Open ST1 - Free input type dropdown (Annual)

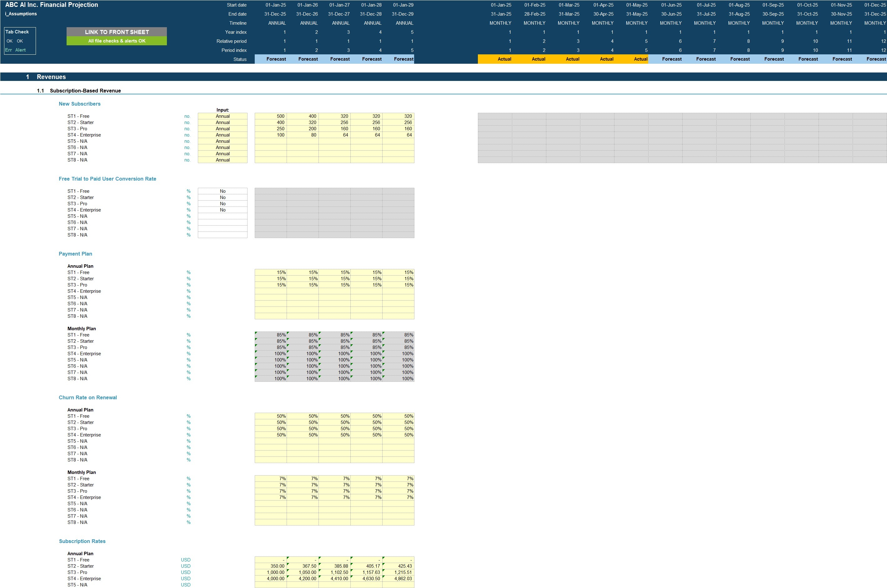(x=223, y=116)
